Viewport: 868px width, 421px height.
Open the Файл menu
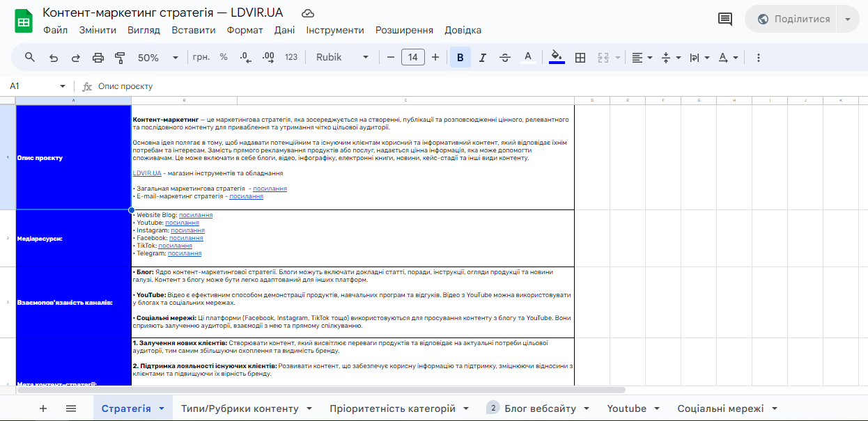pos(56,30)
